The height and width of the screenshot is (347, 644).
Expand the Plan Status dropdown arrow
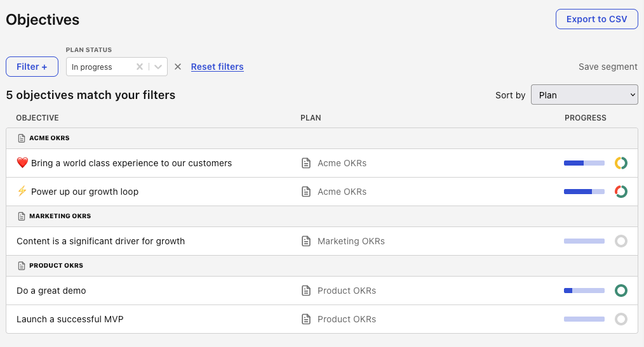[158, 67]
